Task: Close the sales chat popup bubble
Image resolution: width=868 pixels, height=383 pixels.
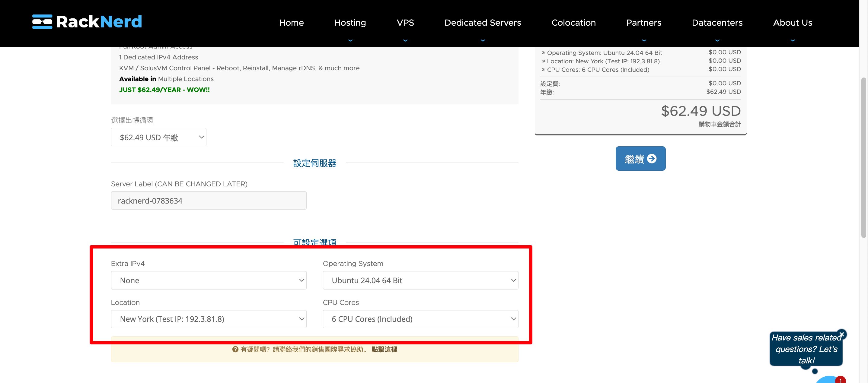Action: pos(841,334)
